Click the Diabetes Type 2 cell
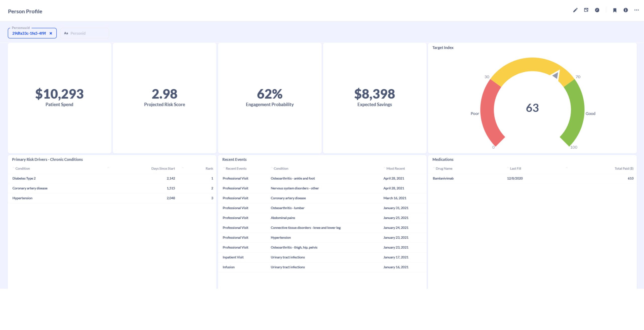This screenshot has width=644, height=330. [x=24, y=178]
